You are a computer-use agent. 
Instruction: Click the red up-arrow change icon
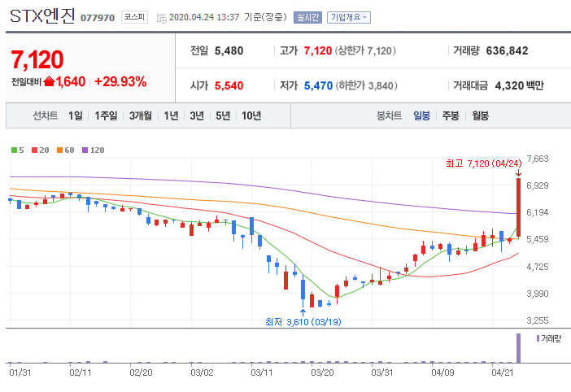[49, 81]
